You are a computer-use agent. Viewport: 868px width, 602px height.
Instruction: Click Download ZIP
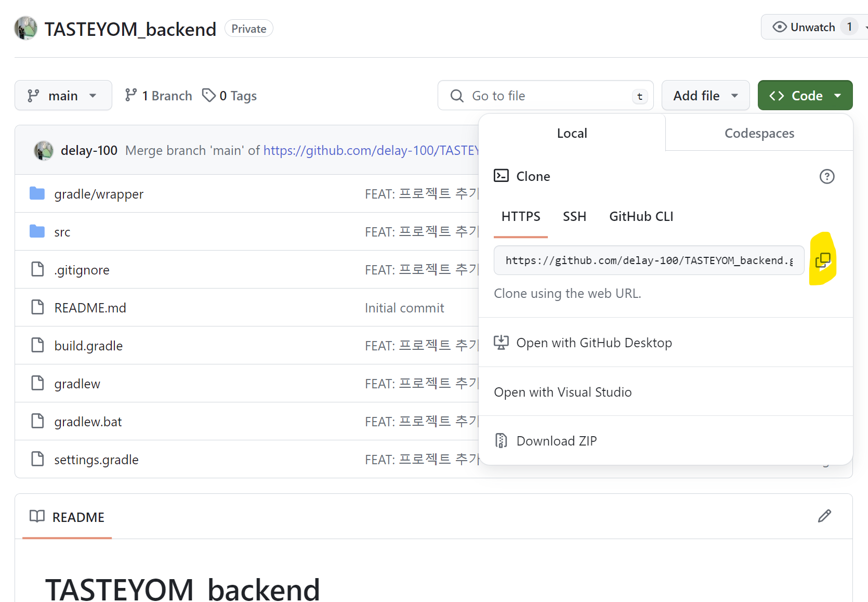pos(556,441)
